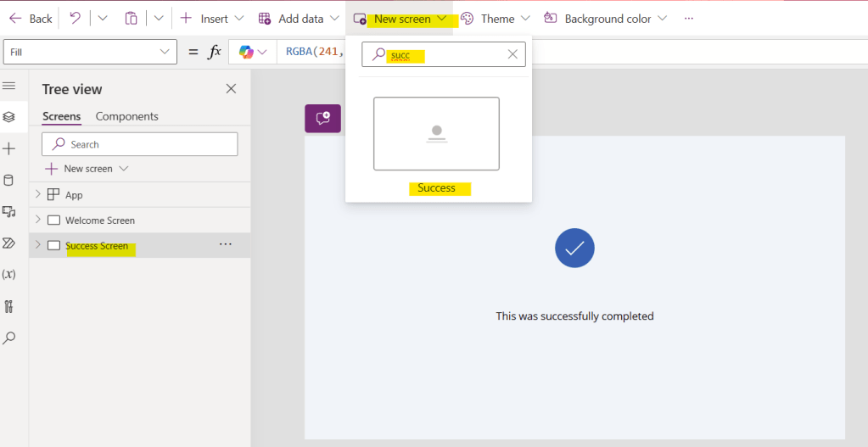Click Add data in the toolbar
Screen dimensions: 868x447
[x=299, y=18]
